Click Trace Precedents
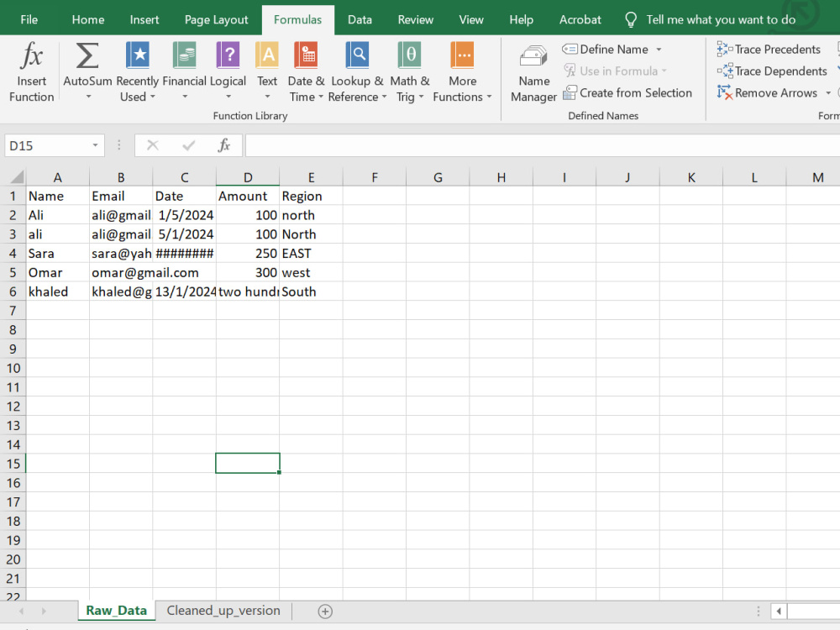The image size is (840, 630). (x=769, y=50)
